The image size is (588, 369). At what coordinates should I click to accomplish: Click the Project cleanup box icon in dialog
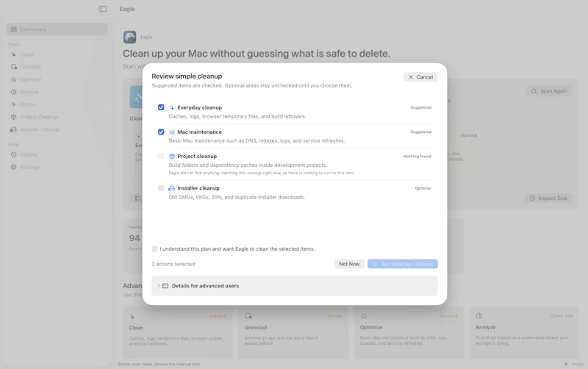(x=172, y=156)
